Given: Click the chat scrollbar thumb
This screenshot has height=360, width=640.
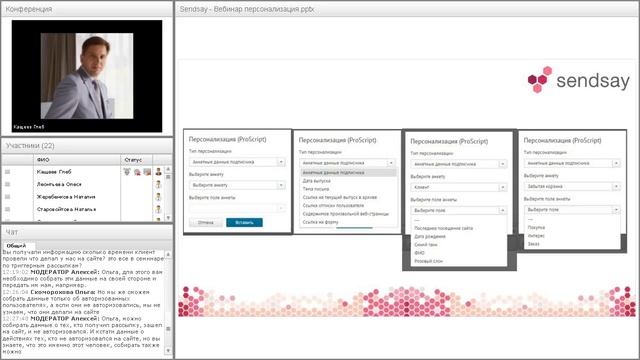Looking at the screenshot, I should 168,329.
